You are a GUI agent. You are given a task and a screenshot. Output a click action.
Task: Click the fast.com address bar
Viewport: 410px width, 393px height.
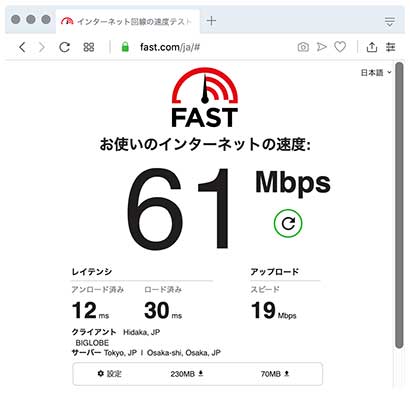point(170,47)
